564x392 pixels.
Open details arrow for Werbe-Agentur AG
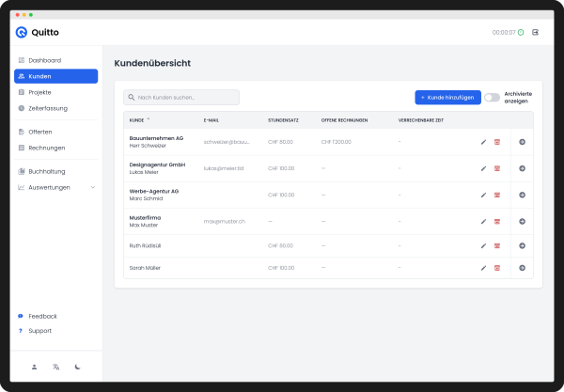pos(522,196)
